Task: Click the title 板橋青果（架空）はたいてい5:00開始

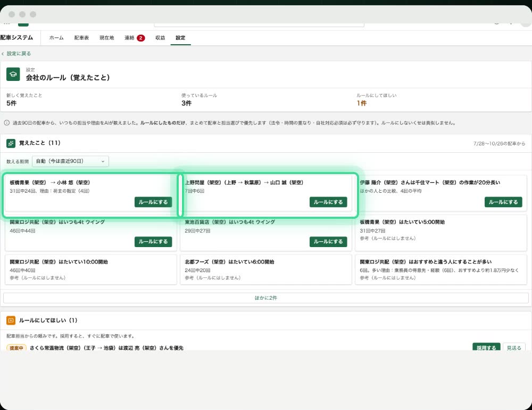Action: click(x=402, y=222)
